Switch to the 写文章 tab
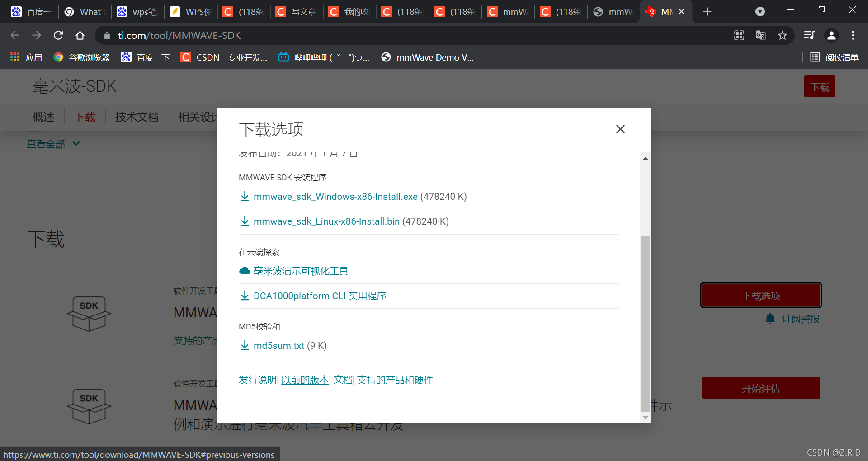Screen dimensions: 868x461 point(297,12)
